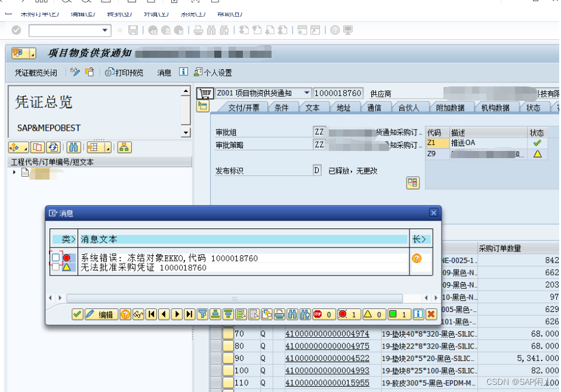Click the 消息 dialog horizontal scrollbar
The width and height of the screenshot is (561, 392).
click(235, 298)
